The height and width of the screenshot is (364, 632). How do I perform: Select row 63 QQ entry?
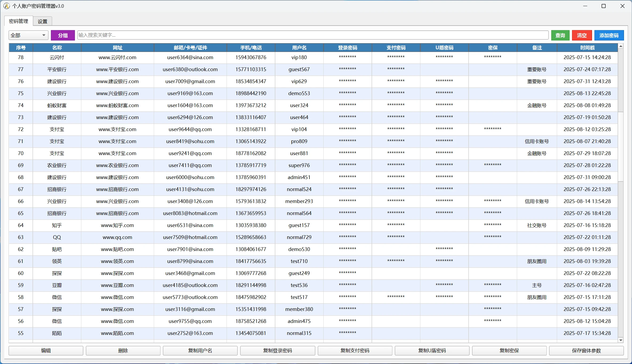[x=57, y=237]
